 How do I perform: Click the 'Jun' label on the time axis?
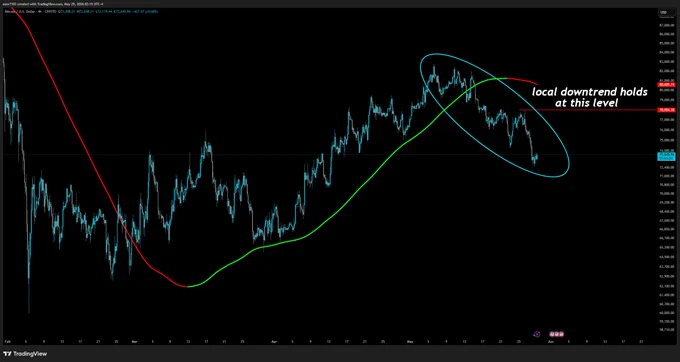(x=551, y=342)
